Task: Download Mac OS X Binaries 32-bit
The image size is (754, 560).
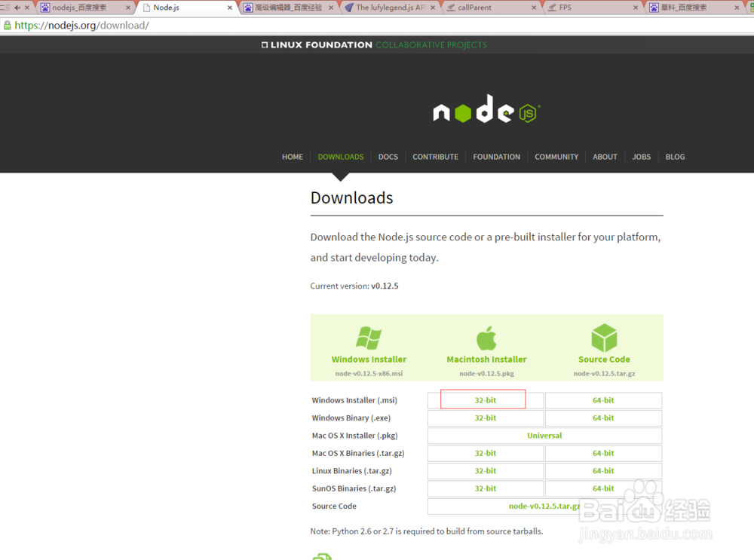Action: tap(485, 453)
